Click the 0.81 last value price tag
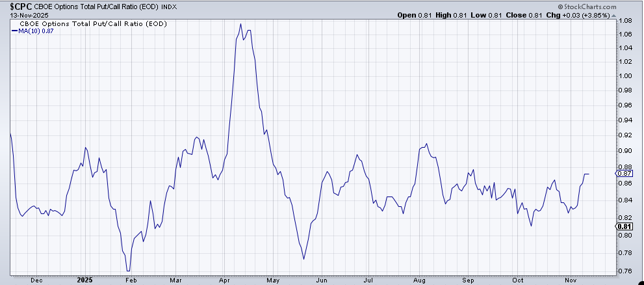Screen dimensions: 644x285 [x=625, y=226]
